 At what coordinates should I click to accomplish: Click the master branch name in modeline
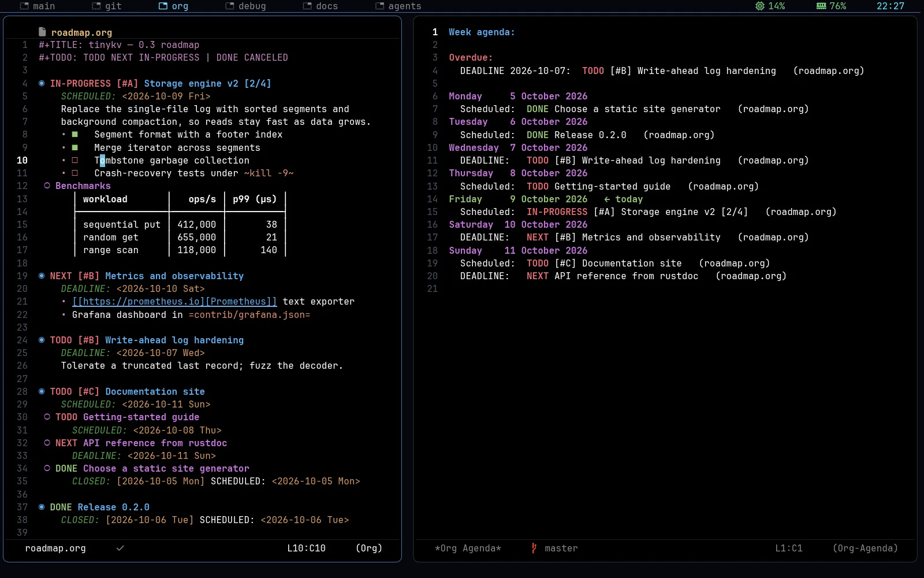(561, 548)
